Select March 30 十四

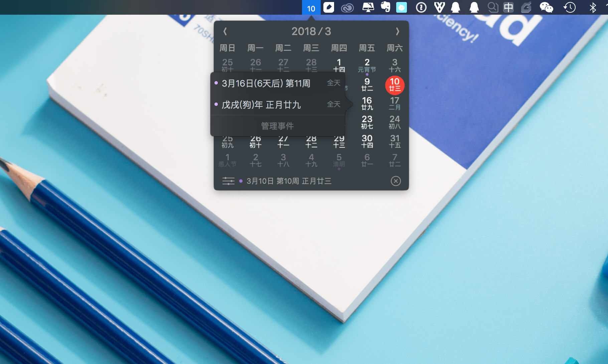click(367, 141)
